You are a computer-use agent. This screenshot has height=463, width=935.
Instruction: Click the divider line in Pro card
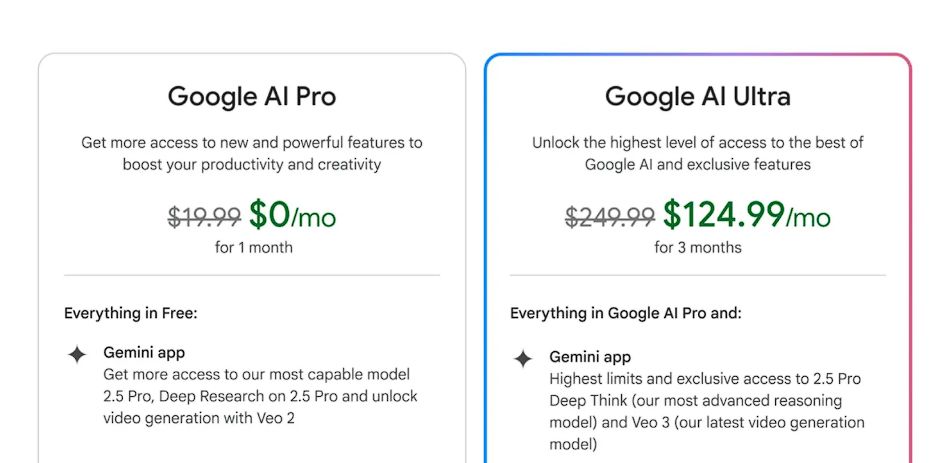(x=252, y=275)
